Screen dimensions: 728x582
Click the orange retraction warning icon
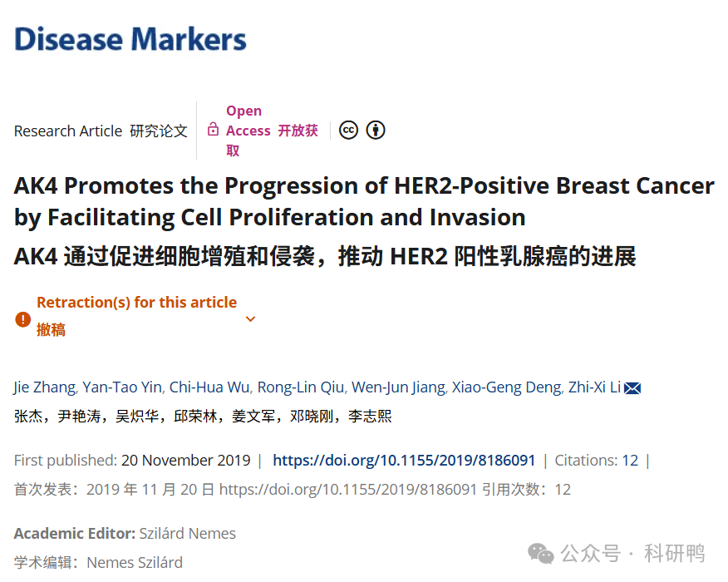point(22,319)
